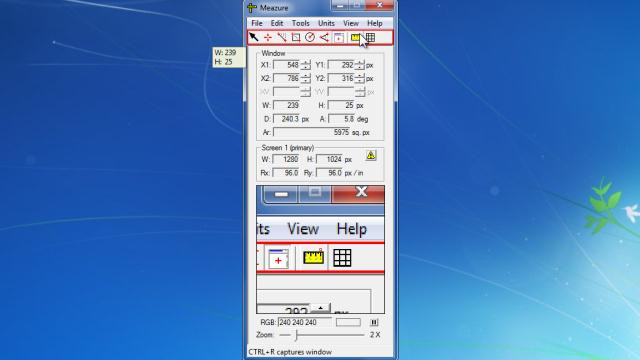Click the screen height field showing 1024
This screenshot has width=640, height=360.
coord(329,159)
